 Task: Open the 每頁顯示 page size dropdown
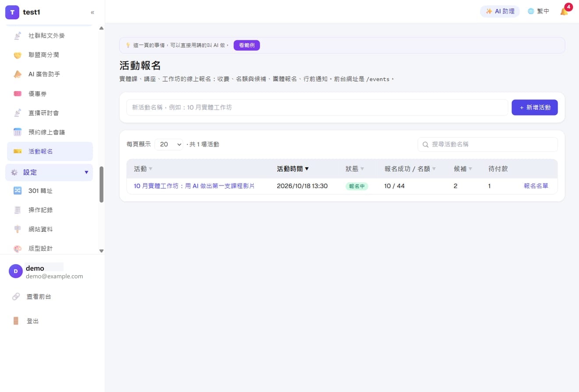[169, 144]
